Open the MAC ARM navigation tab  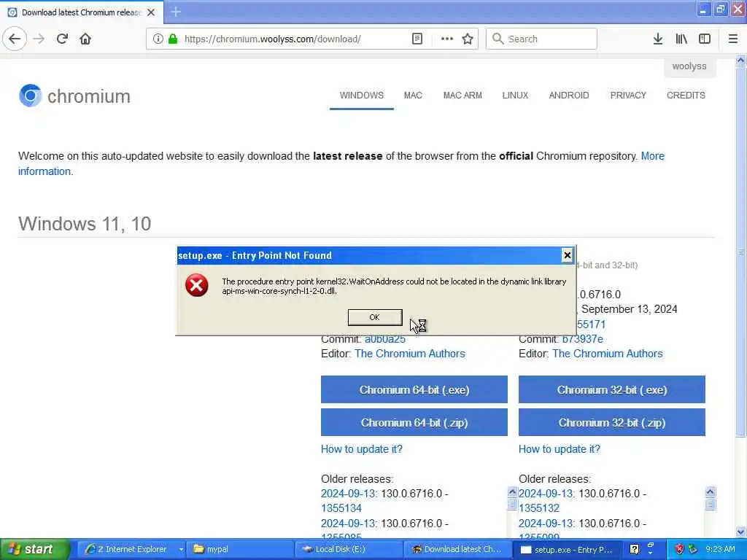462,96
